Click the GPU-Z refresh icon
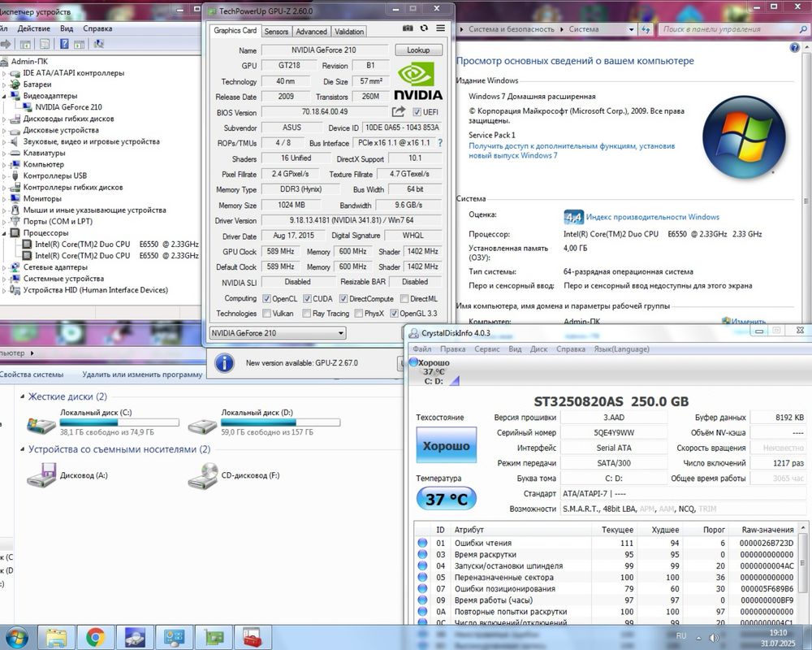 point(424,28)
